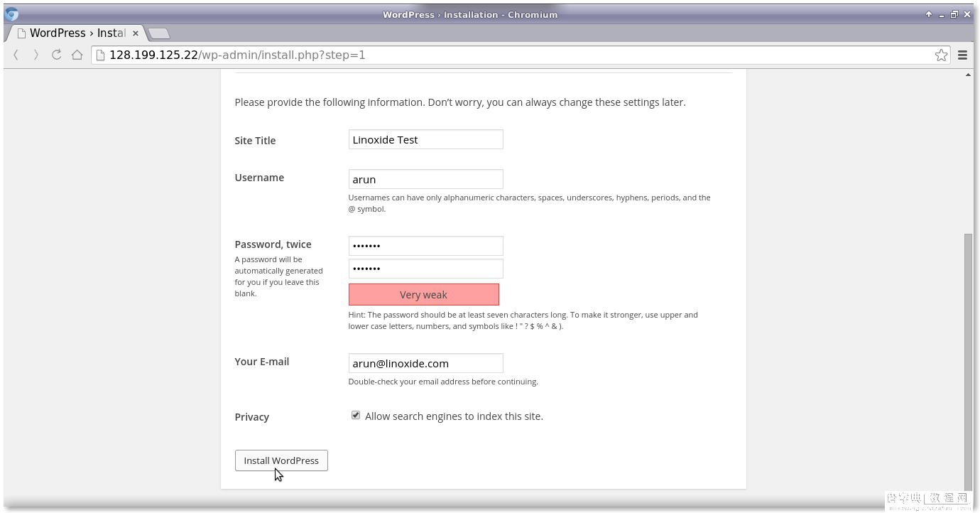The width and height of the screenshot is (980, 513).
Task: Select the WordPress › Installation tab
Action: click(x=75, y=33)
